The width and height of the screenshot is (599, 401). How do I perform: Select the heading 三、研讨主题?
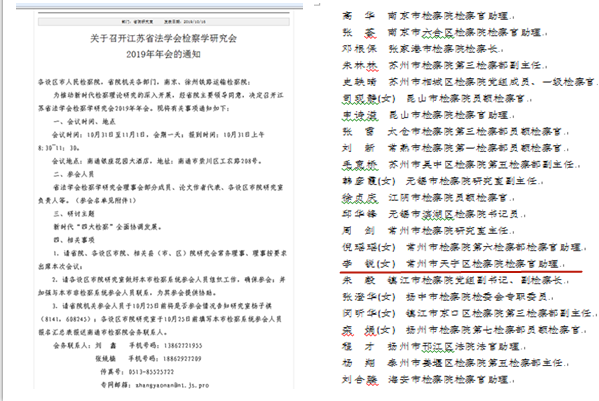(x=74, y=213)
